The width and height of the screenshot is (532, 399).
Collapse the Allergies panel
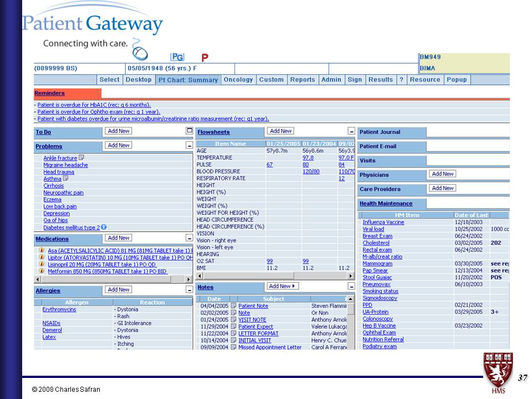click(190, 290)
